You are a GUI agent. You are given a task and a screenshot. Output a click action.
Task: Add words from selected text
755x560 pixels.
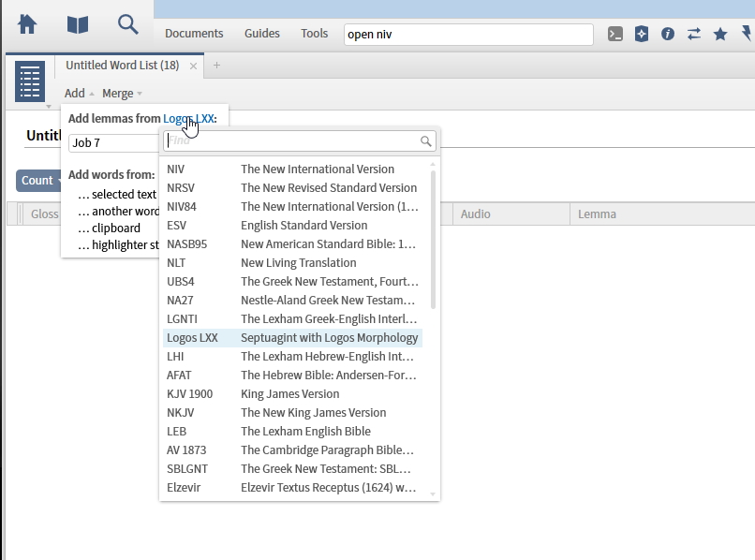pyautogui.click(x=117, y=194)
